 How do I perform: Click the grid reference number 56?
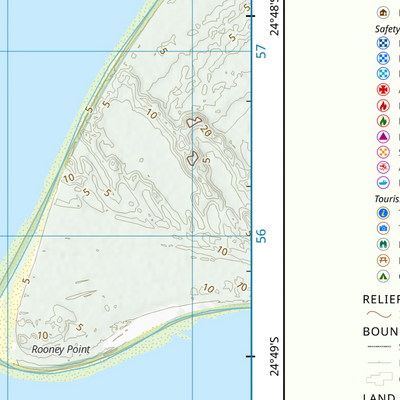(262, 236)
